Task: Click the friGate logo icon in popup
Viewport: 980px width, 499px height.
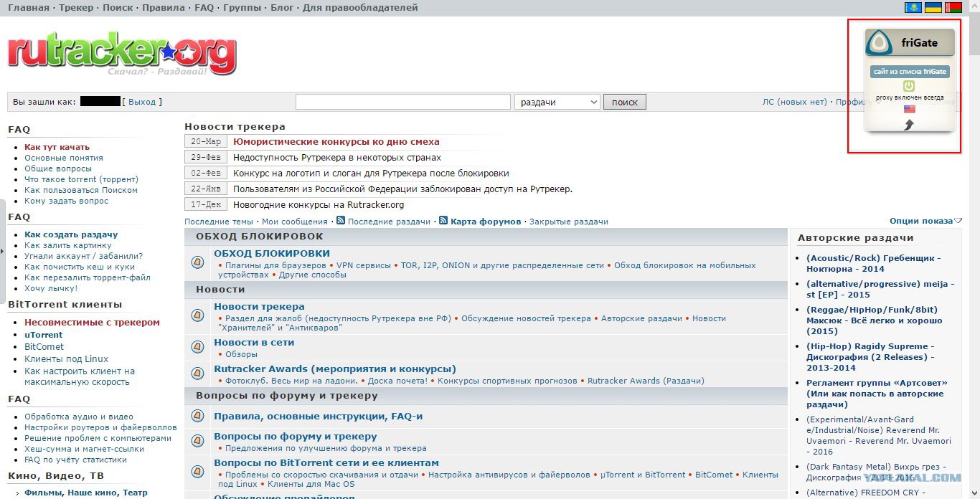Action: coord(879,43)
